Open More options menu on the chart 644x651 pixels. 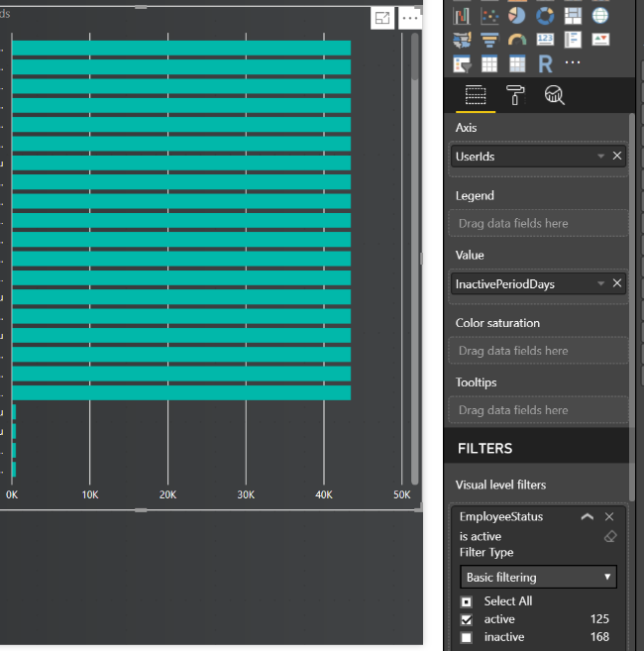pyautogui.click(x=410, y=18)
